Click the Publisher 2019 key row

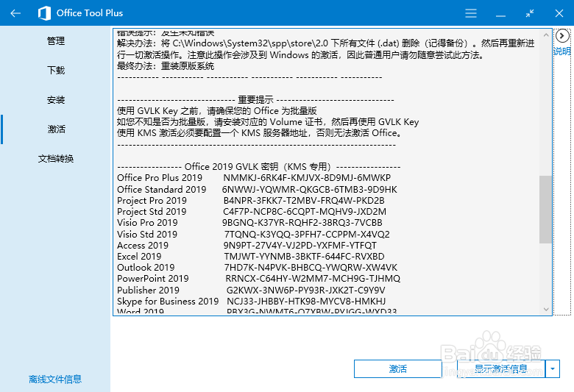(x=251, y=291)
